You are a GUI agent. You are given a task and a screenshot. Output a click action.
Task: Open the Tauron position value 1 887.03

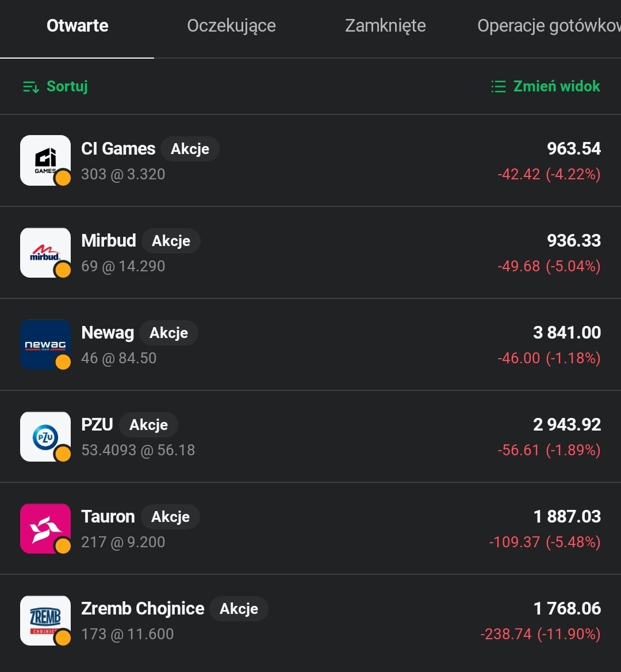567,517
